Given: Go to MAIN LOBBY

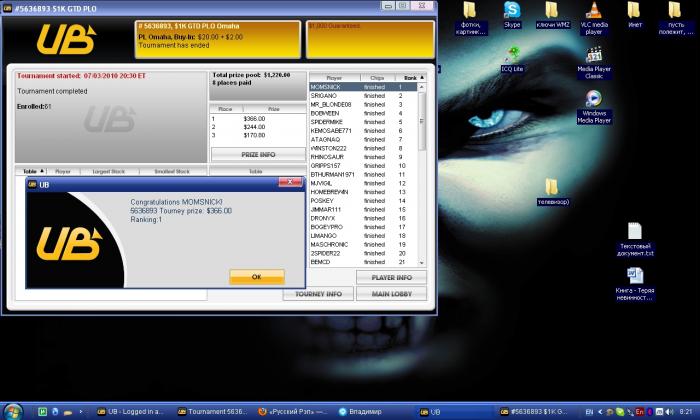Looking at the screenshot, I should [392, 294].
